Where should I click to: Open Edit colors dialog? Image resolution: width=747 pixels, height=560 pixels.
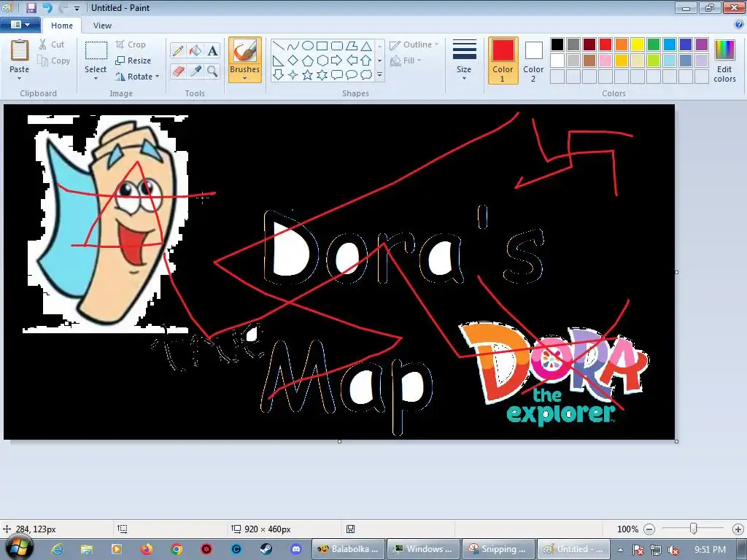[x=724, y=60]
